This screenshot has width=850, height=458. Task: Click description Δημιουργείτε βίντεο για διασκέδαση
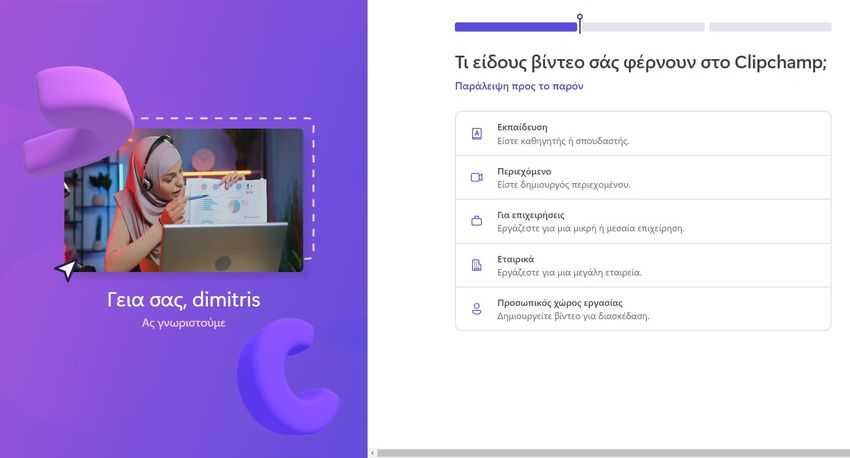point(573,316)
